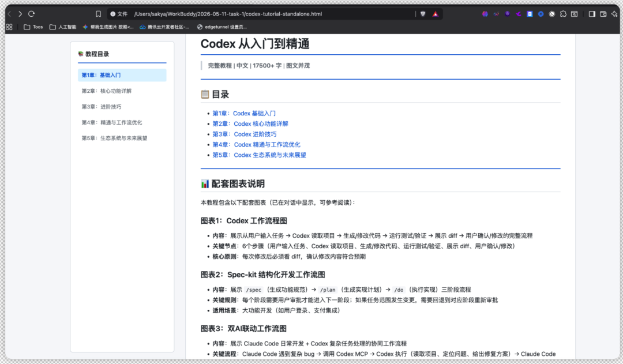
Task: Open the 第5章：Codex 生态系统与未来展望 link
Action: [260, 155]
